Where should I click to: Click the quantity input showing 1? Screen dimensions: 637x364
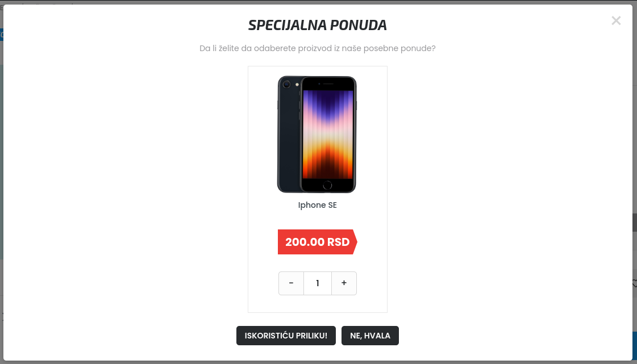click(317, 283)
